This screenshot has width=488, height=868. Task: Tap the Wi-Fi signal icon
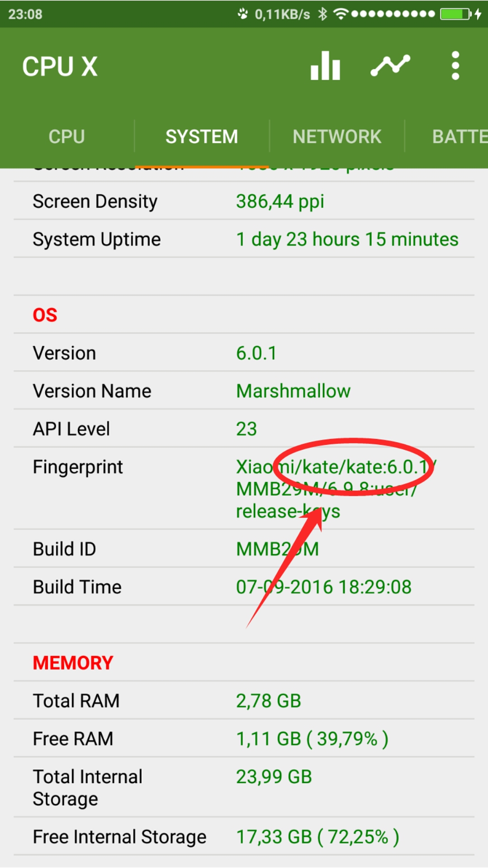[341, 14]
